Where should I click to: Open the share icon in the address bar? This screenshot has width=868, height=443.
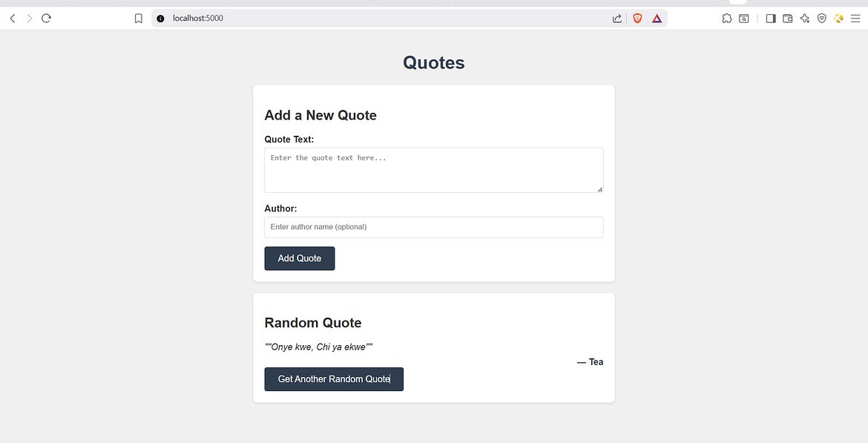tap(617, 19)
